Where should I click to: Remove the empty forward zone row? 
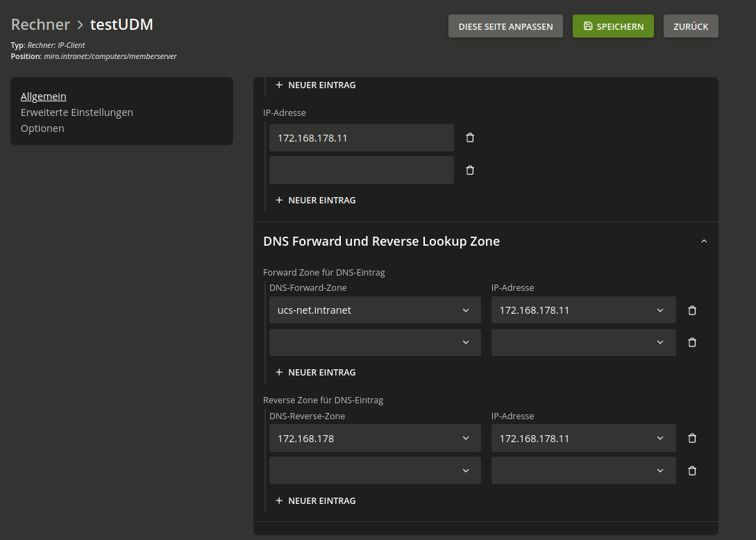coord(691,342)
